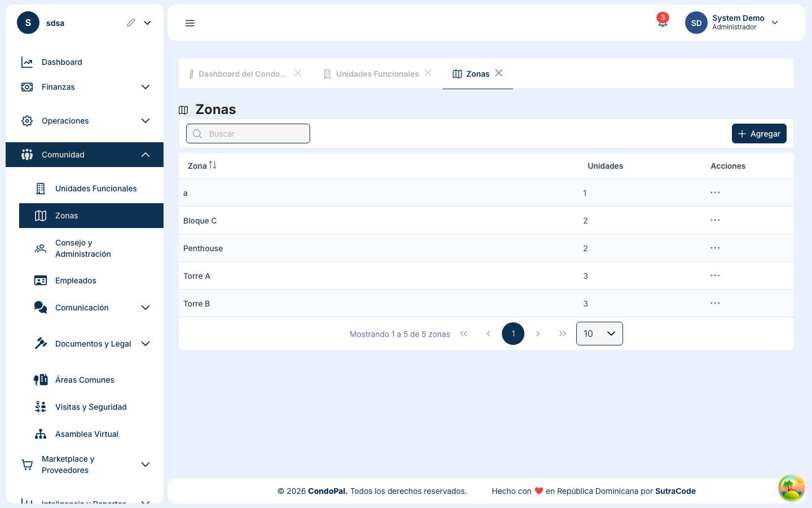This screenshot has width=812, height=508.
Task: Click the Unidades Funcionales building icon
Action: click(x=40, y=189)
